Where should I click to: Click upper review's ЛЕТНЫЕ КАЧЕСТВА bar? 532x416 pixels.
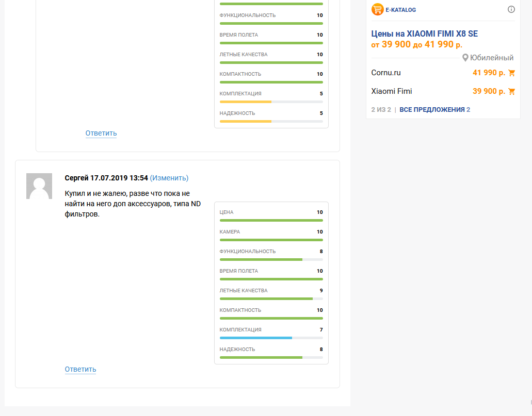(271, 63)
